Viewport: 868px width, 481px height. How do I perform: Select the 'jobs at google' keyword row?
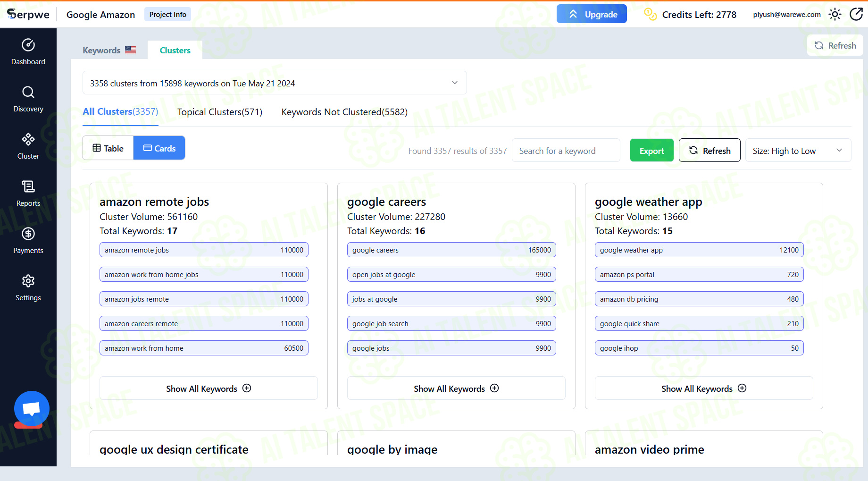point(451,299)
